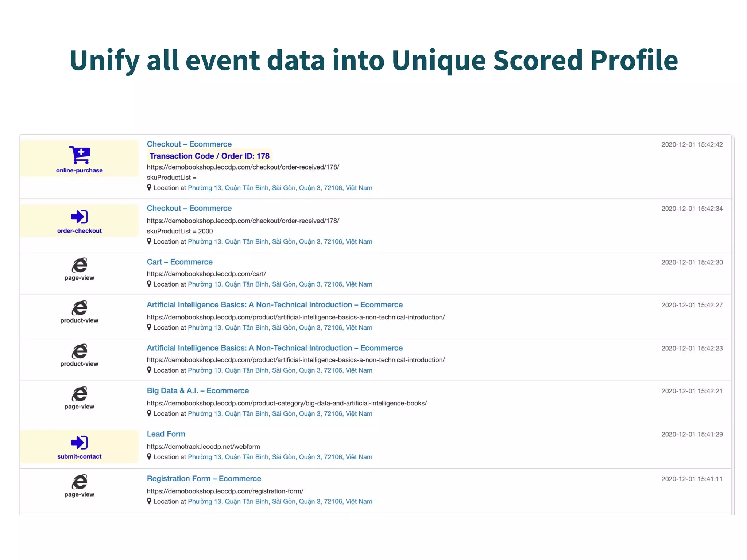This screenshot has height=560, width=747.
Task: Click the 'order-checkout' event label
Action: point(80,231)
